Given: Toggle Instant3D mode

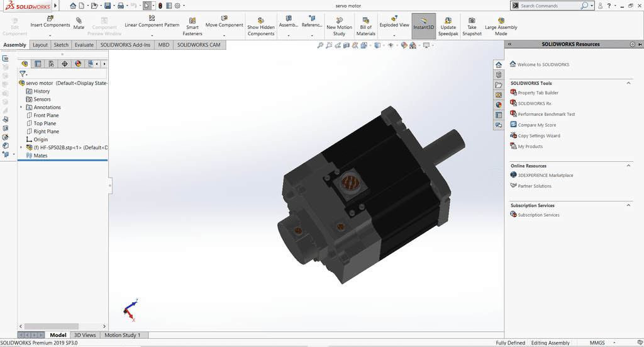Looking at the screenshot, I should click(x=423, y=26).
